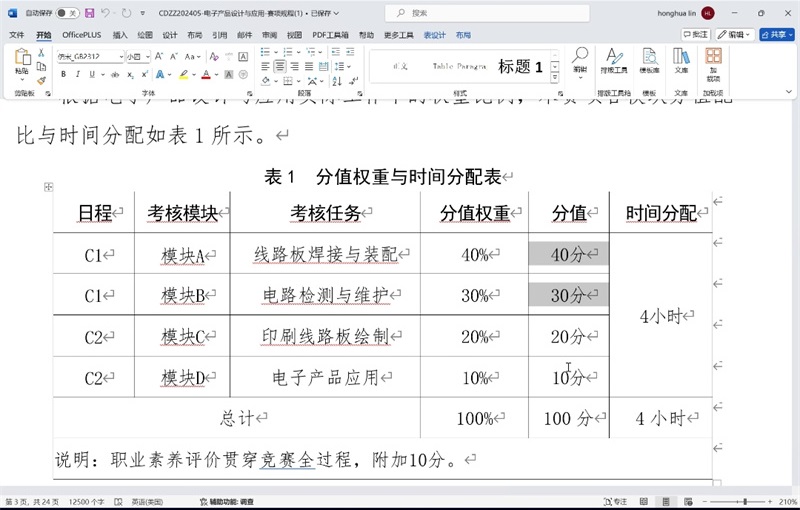The height and width of the screenshot is (510, 800).
Task: Toggle underline formatting
Action: pyautogui.click(x=91, y=74)
